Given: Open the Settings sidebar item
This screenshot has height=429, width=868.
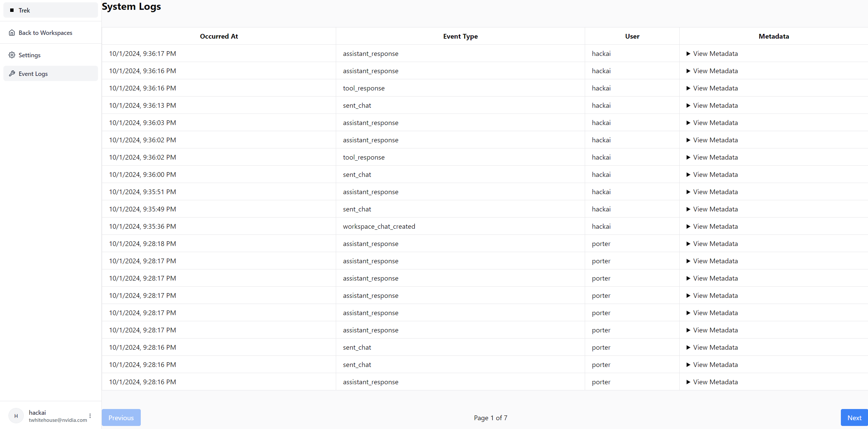Looking at the screenshot, I should click(30, 55).
